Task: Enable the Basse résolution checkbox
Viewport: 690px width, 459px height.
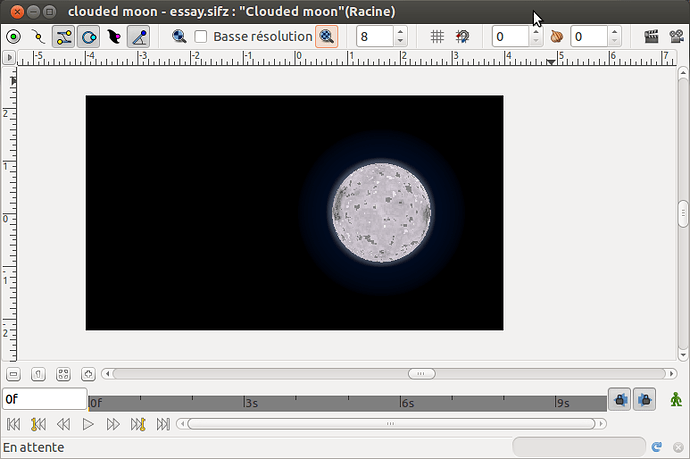Action: coord(201,37)
